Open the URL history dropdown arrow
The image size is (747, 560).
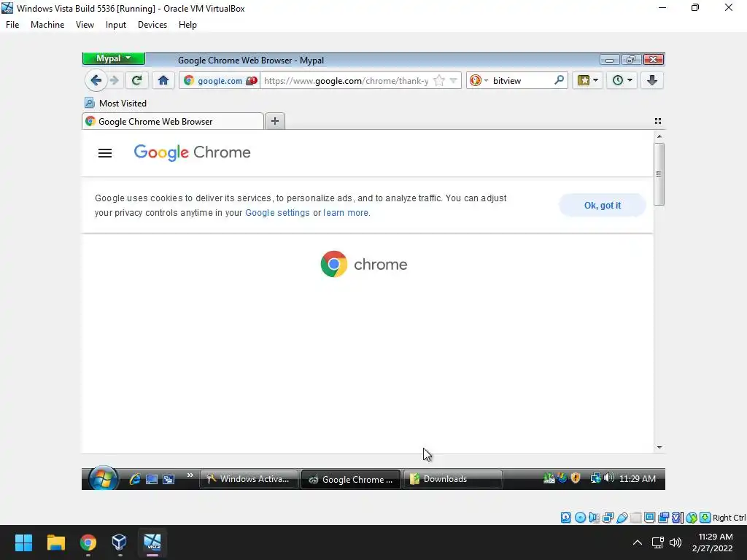(454, 80)
